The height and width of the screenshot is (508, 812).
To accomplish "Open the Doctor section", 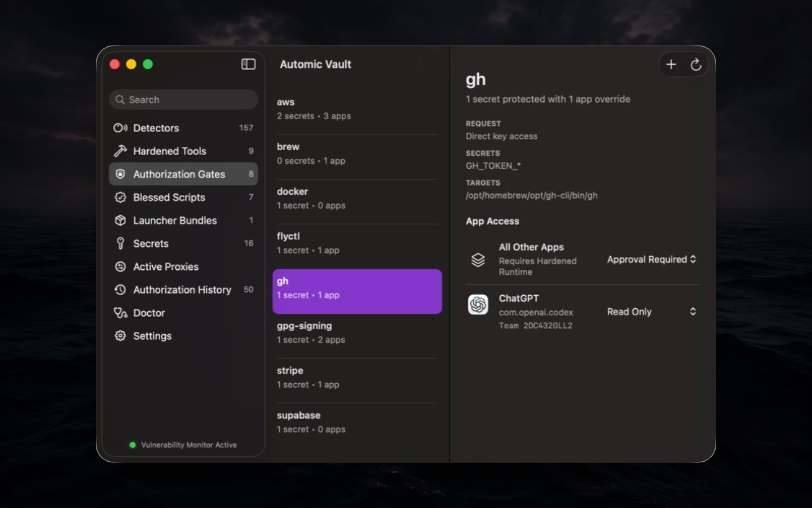I will [183, 313].
